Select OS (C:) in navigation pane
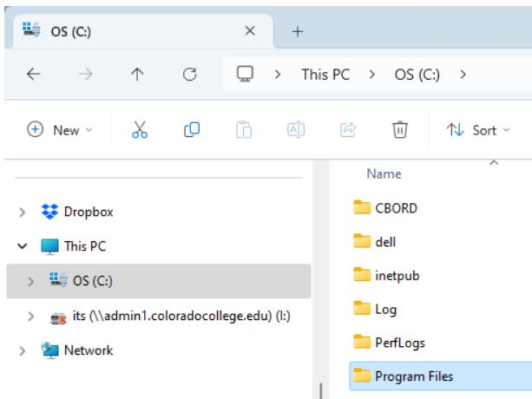The width and height of the screenshot is (532, 399). (159, 281)
